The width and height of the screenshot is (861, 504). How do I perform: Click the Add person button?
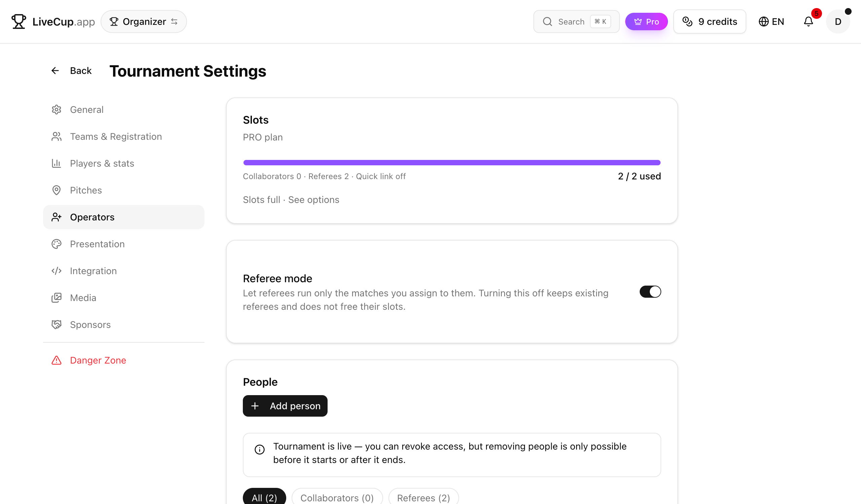tap(285, 406)
